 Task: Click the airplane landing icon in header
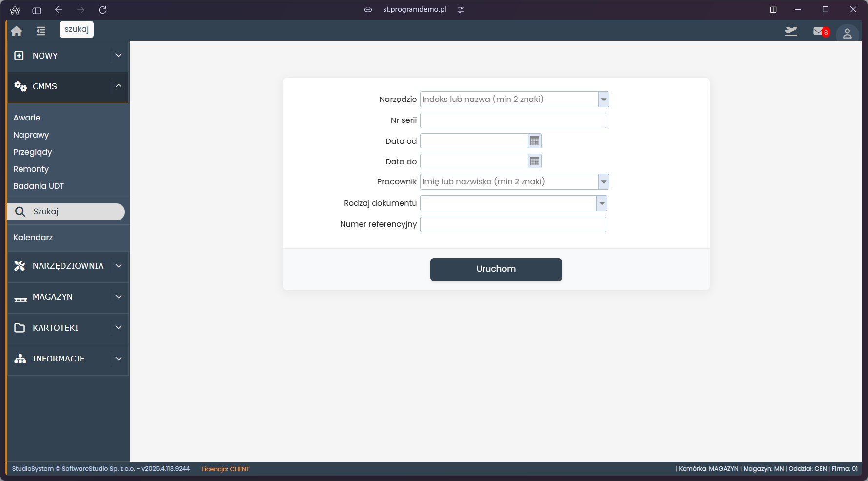[x=790, y=32]
